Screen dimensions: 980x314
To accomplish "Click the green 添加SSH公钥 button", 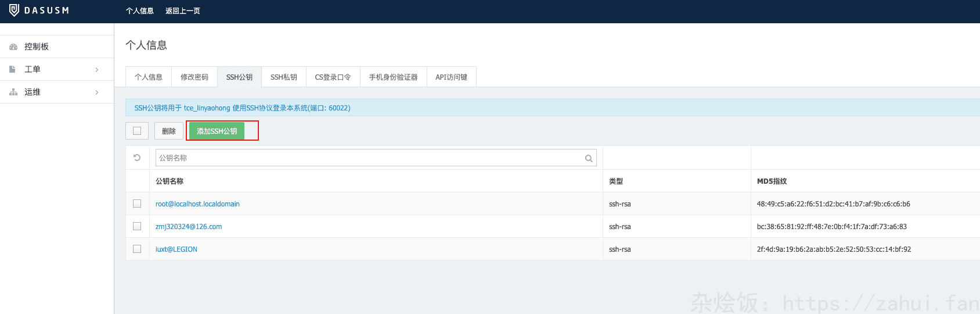I will coord(217,131).
